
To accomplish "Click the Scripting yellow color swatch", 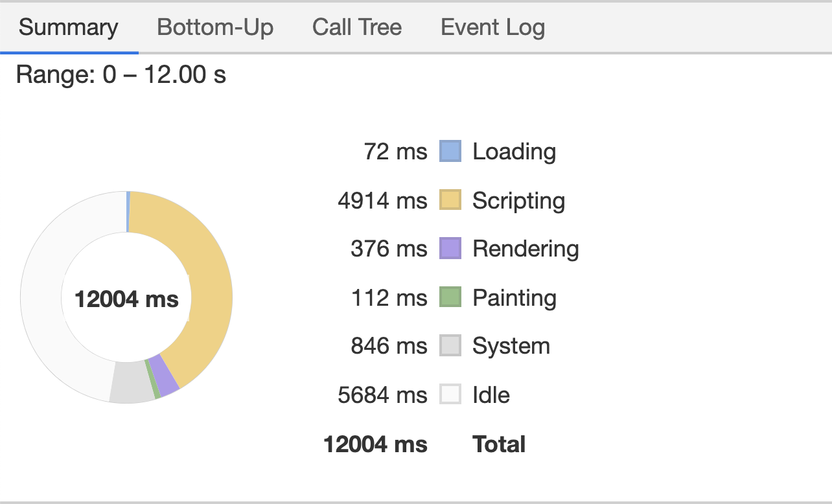I will pos(450,200).
